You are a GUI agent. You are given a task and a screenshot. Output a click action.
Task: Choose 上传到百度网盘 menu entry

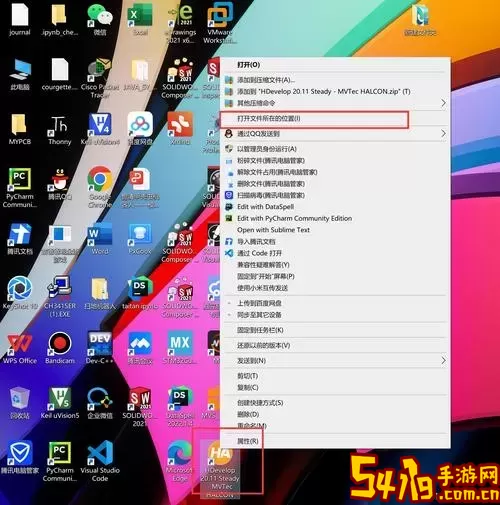click(x=259, y=303)
